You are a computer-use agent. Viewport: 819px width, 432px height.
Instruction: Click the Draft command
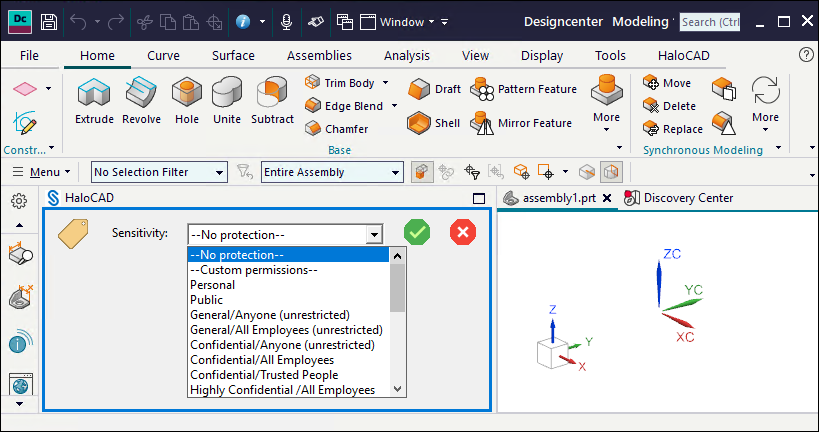tap(434, 89)
